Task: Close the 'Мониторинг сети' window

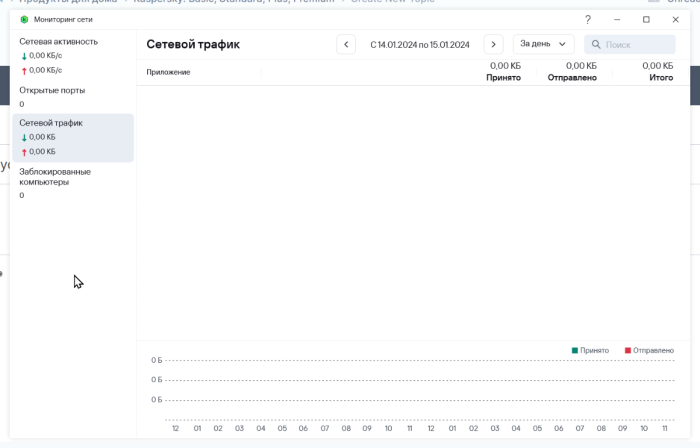Action: [675, 20]
